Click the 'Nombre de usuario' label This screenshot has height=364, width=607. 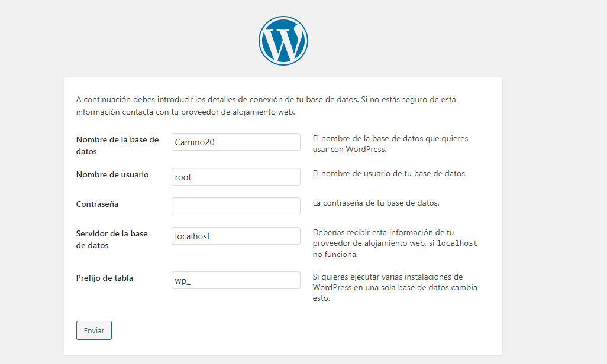(x=112, y=174)
